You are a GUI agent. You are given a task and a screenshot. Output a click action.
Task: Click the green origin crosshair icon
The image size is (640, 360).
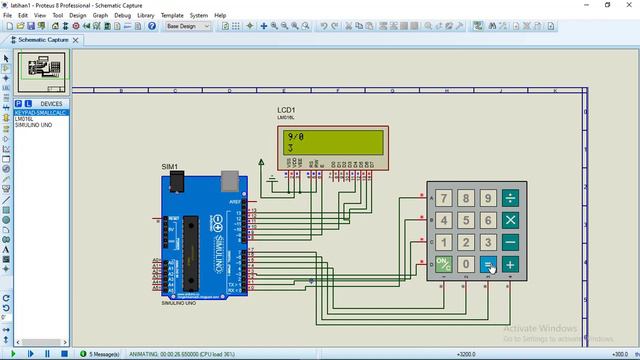pos(250,26)
